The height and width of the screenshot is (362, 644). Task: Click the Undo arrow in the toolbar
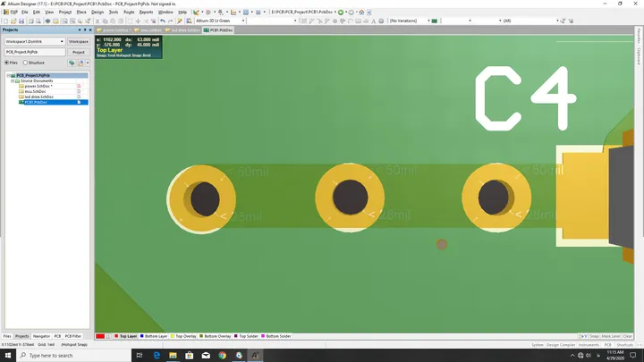pos(163,21)
